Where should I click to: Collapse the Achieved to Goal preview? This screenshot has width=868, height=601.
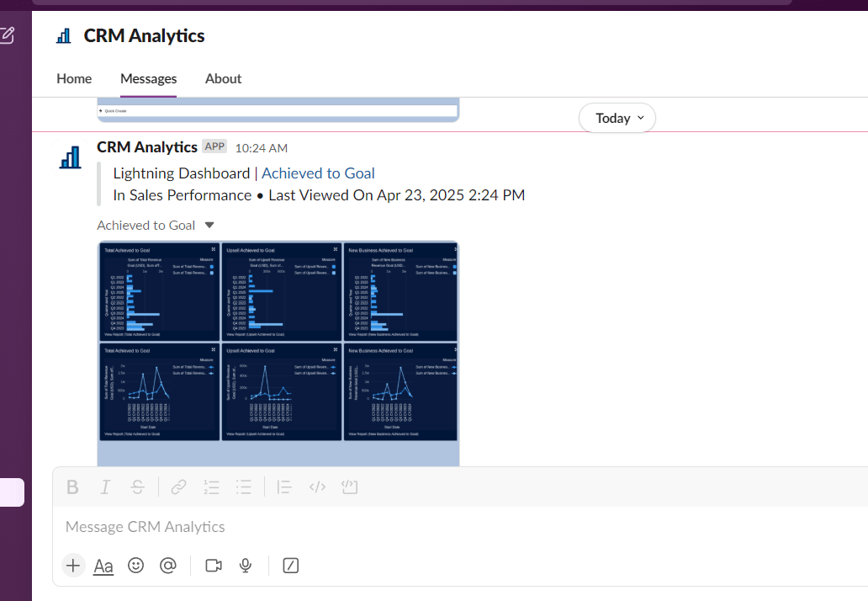click(x=209, y=226)
